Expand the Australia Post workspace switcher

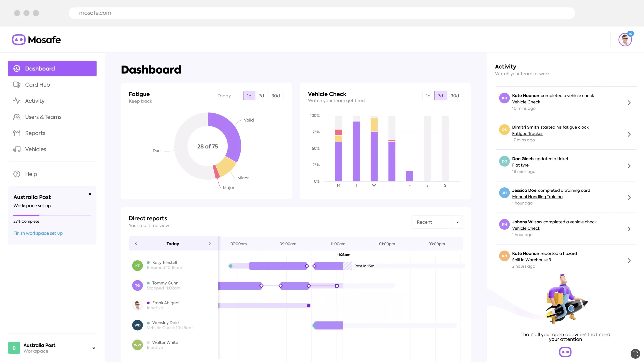[x=94, y=348]
